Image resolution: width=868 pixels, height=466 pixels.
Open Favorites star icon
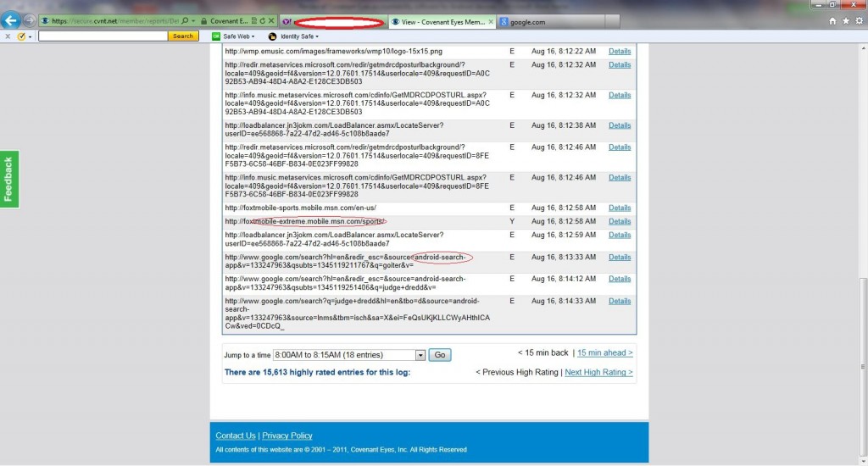click(x=846, y=21)
